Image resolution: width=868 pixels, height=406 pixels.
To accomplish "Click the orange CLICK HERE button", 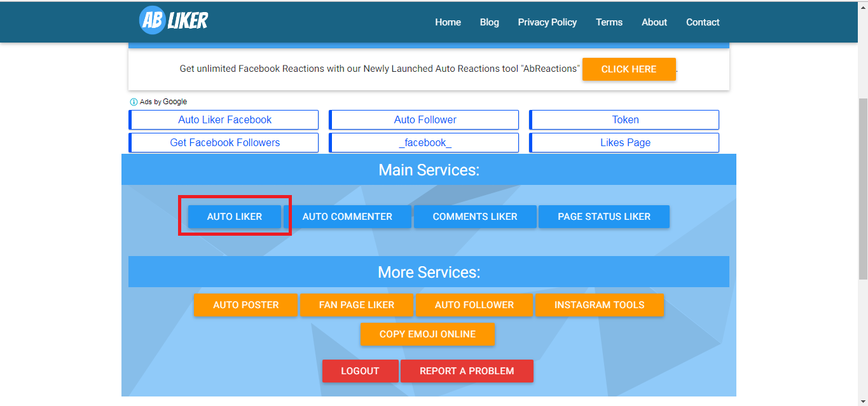I will pyautogui.click(x=628, y=69).
